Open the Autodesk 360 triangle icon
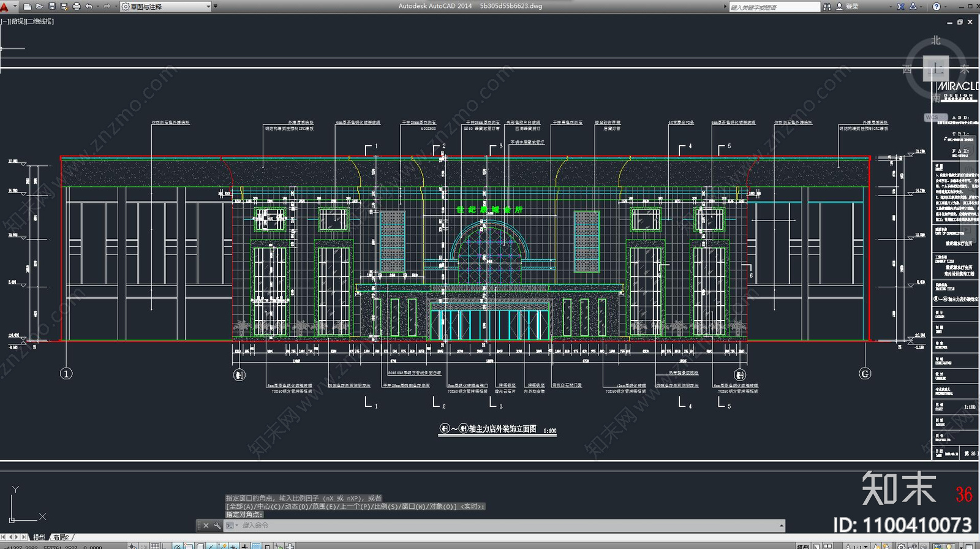This screenshot has height=549, width=980. point(913,7)
